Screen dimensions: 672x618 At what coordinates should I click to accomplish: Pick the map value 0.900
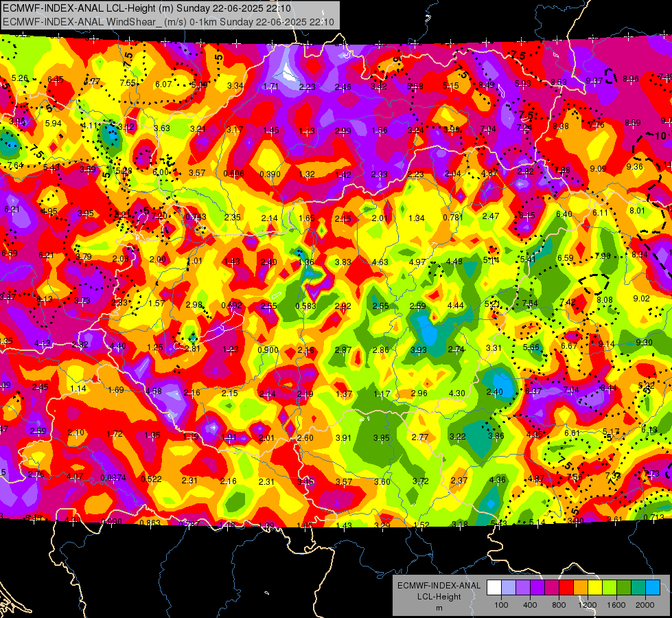[x=268, y=350]
